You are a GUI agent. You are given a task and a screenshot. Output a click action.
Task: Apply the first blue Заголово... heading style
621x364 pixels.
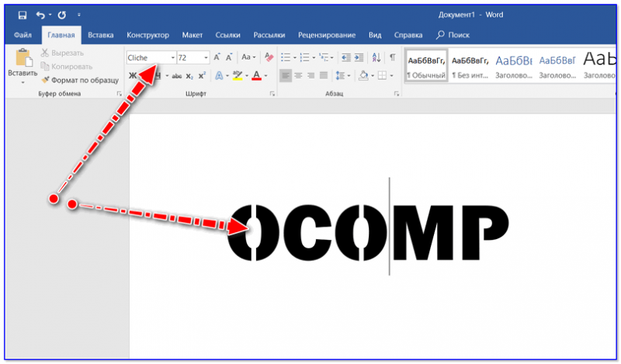[x=514, y=66]
